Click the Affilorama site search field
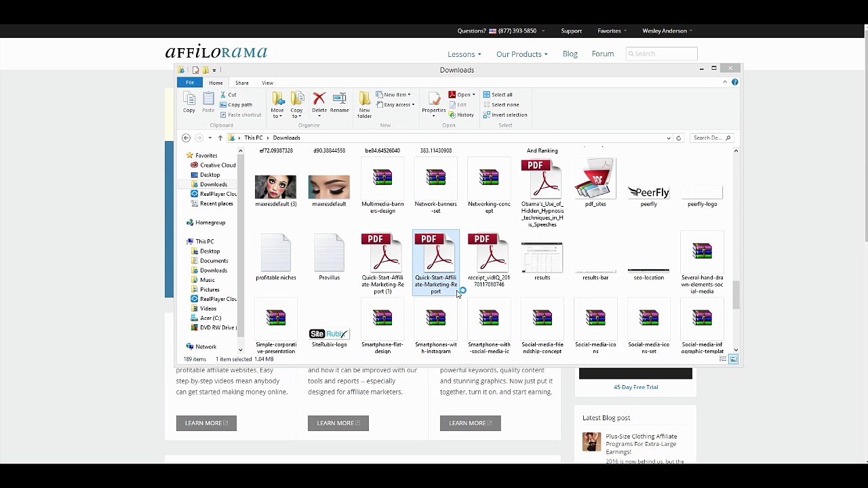The image size is (868, 488). [x=662, y=54]
